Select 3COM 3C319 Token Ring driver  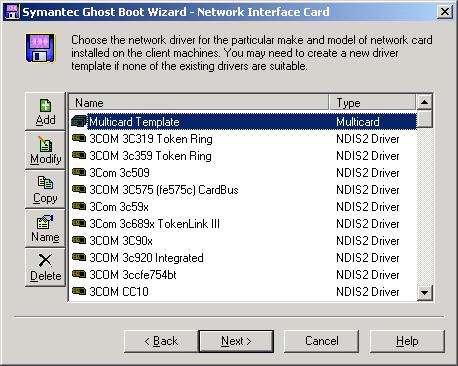coord(243,138)
